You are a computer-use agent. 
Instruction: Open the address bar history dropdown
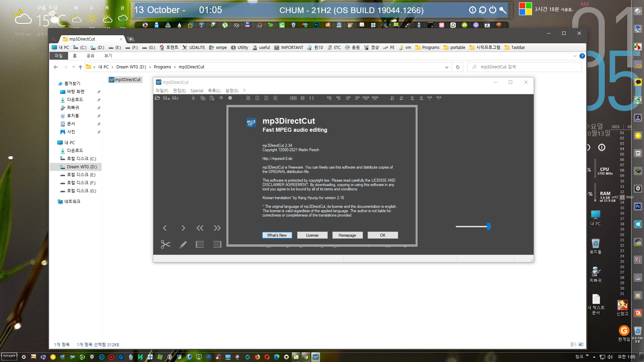pyautogui.click(x=446, y=67)
